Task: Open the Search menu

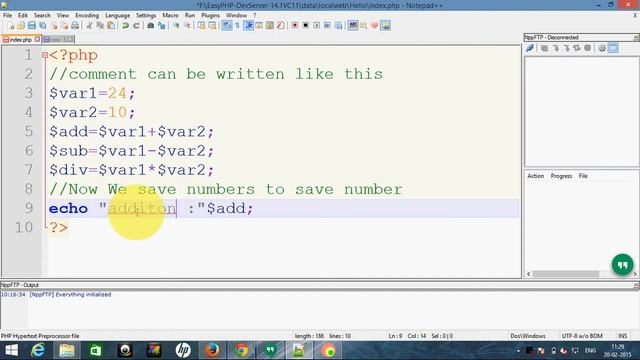Action: (42, 15)
